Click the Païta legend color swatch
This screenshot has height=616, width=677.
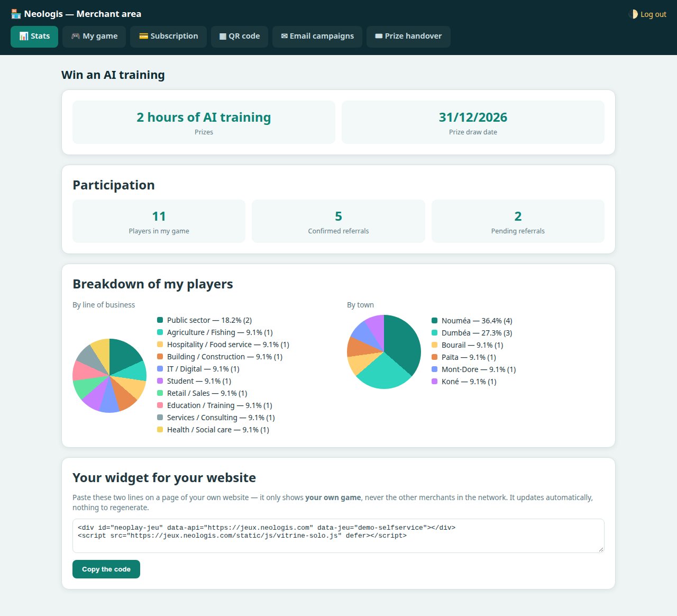pyautogui.click(x=435, y=357)
